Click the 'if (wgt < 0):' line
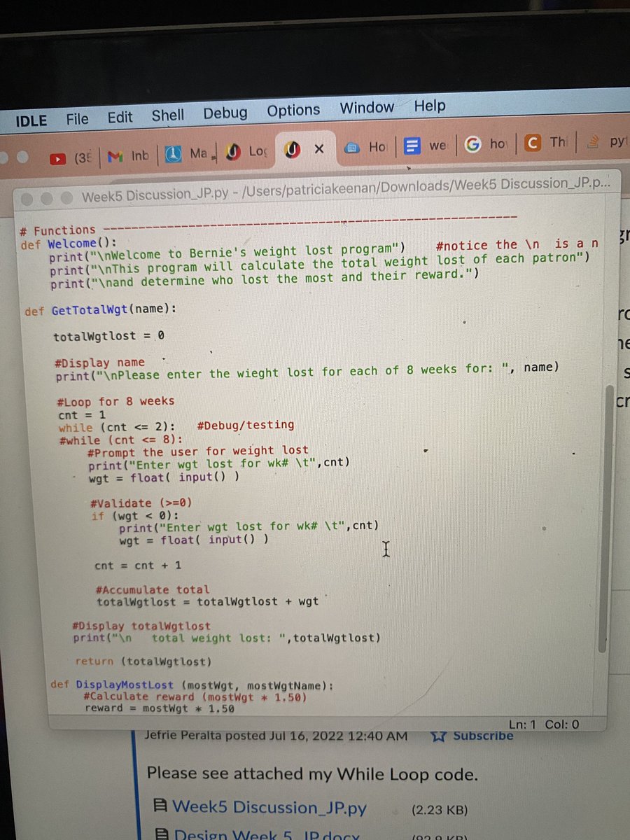630x840 pixels. [135, 515]
